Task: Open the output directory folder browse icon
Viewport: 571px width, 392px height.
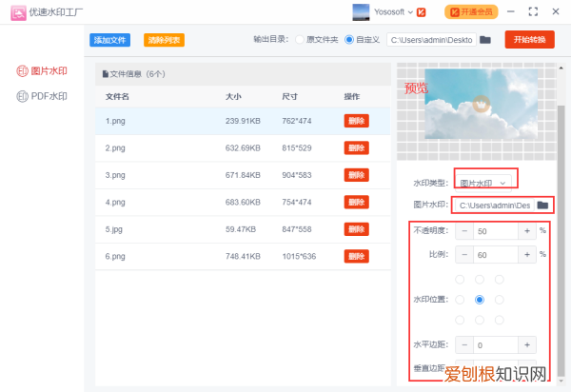Action: (485, 40)
